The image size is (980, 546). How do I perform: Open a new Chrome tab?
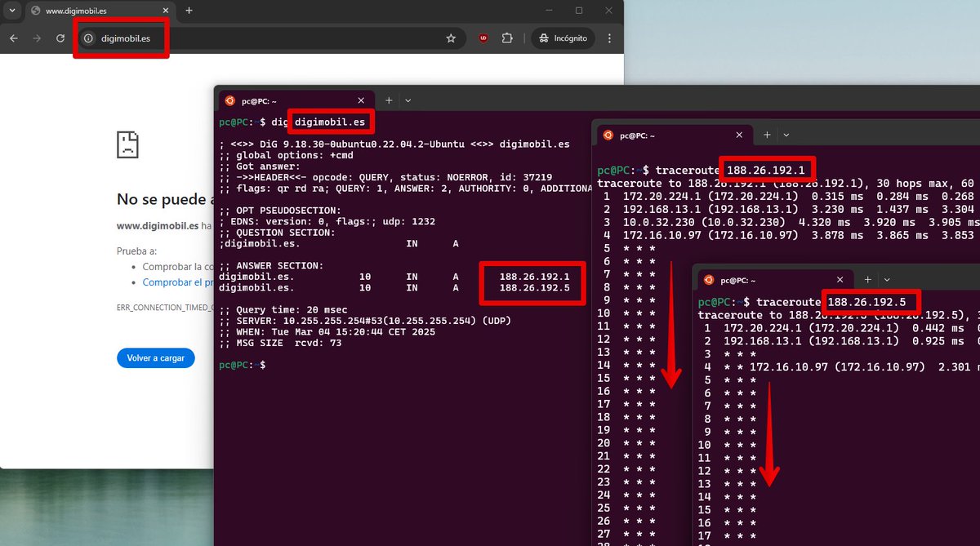(189, 11)
